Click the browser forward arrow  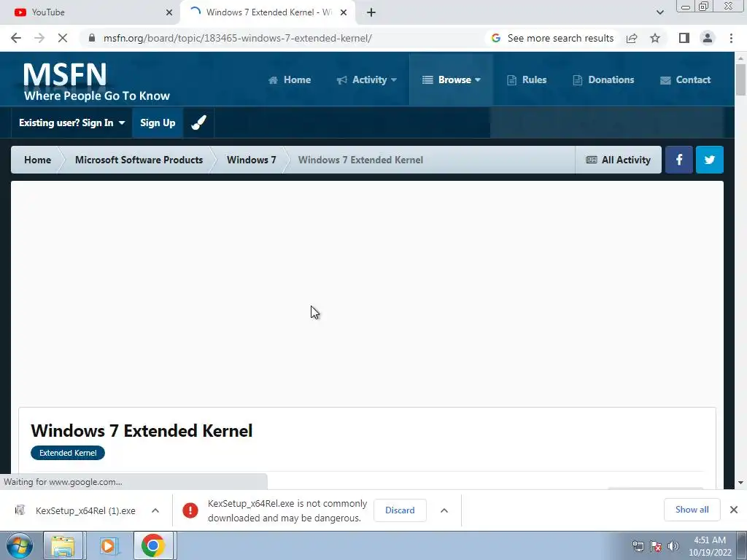pos(39,38)
